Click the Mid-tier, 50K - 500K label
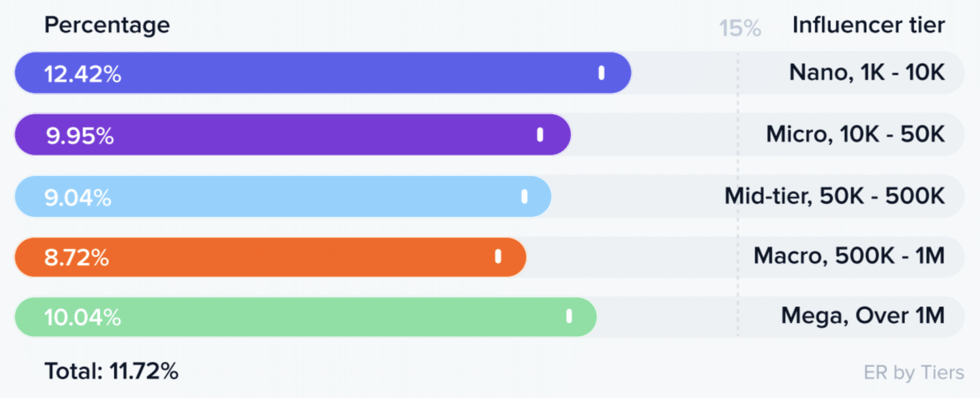This screenshot has width=980, height=398. (835, 196)
